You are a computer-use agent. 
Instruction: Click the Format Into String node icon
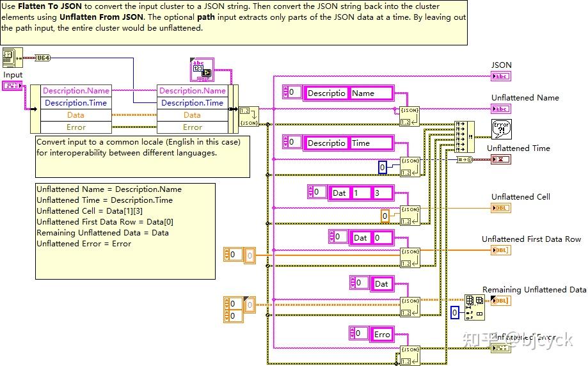pos(202,70)
